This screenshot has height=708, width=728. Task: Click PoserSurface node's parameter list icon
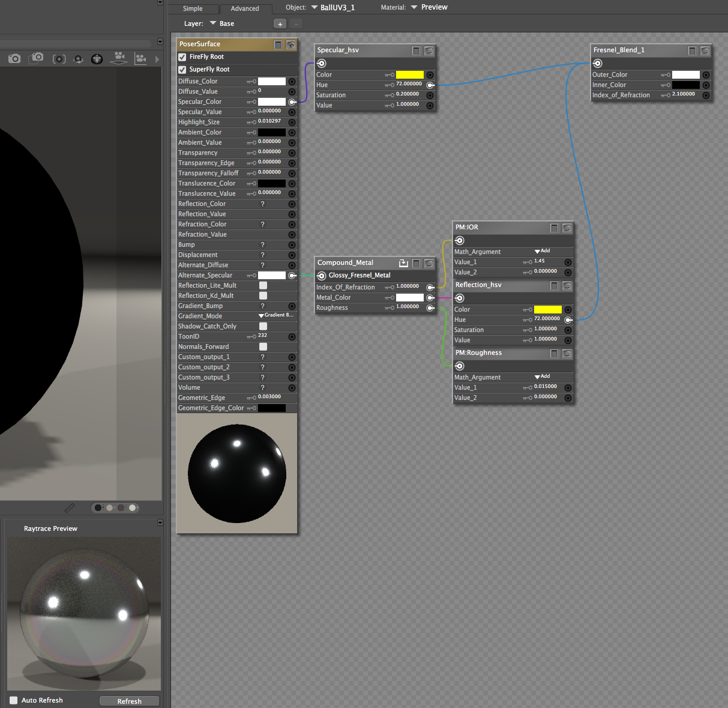(278, 44)
